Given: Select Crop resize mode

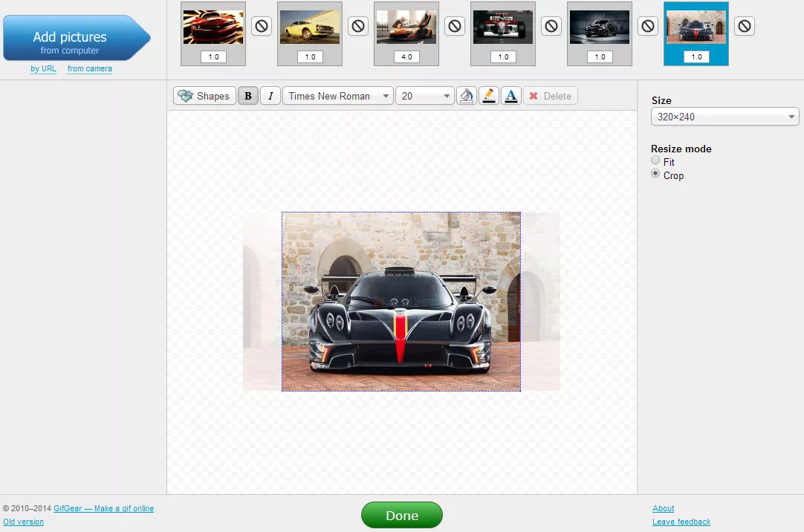Looking at the screenshot, I should [x=655, y=173].
